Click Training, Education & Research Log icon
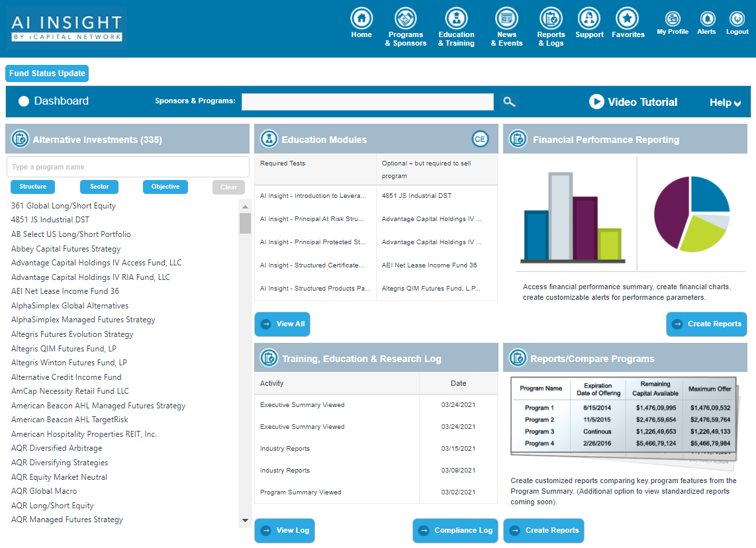Viewport: 756px width, 548px height. point(269,358)
